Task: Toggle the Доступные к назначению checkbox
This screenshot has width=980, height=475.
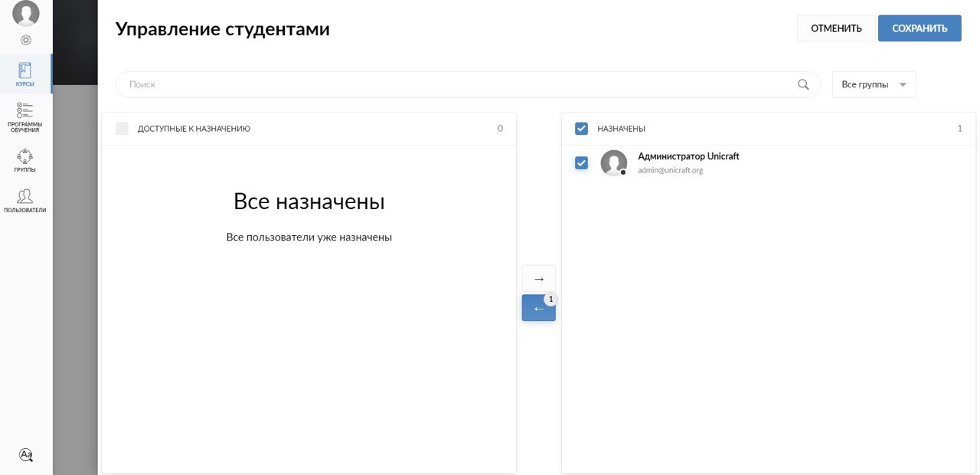Action: click(122, 129)
